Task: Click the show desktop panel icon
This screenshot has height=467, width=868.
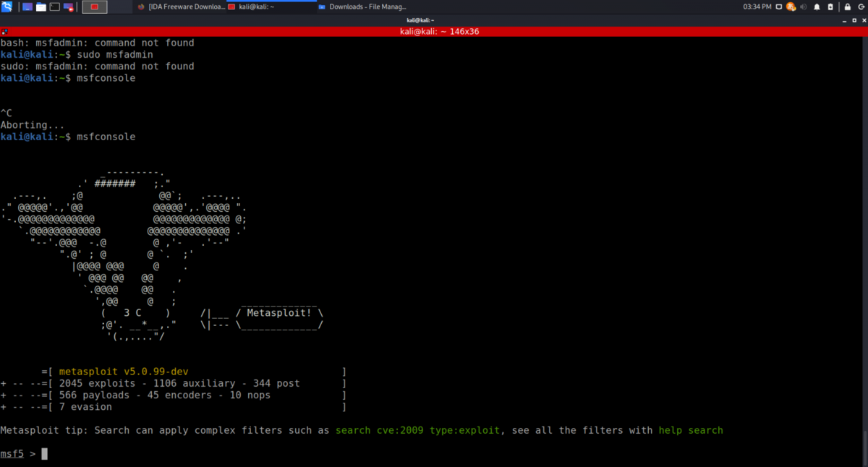Action: [x=27, y=7]
